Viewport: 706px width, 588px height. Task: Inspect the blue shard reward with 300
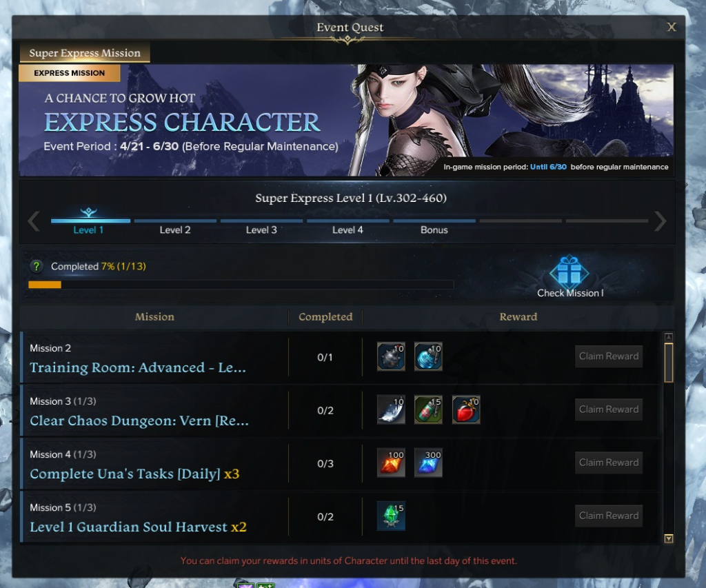point(428,463)
